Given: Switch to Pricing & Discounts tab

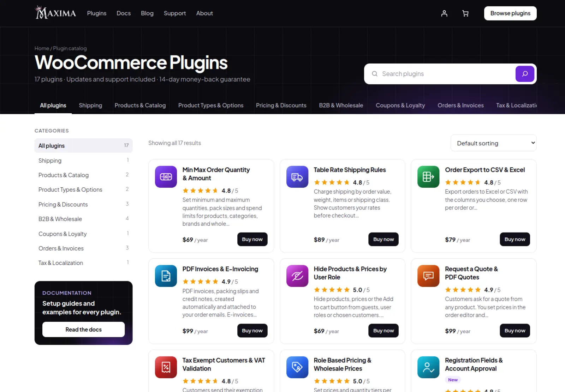Looking at the screenshot, I should tap(281, 105).
